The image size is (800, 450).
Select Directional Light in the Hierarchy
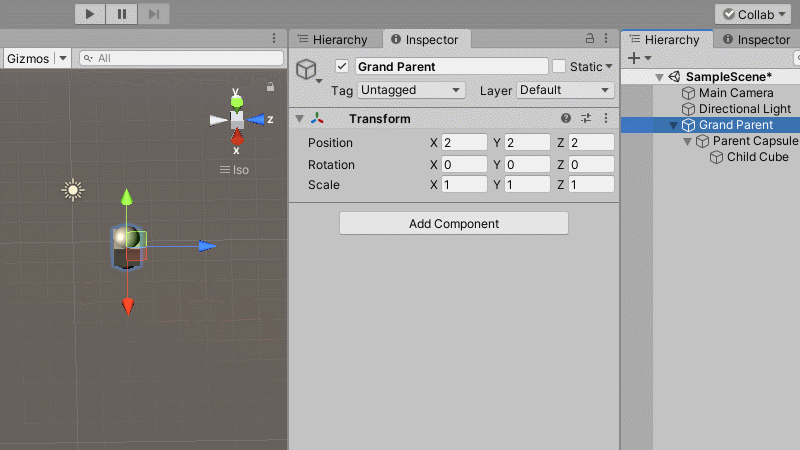pos(711,109)
